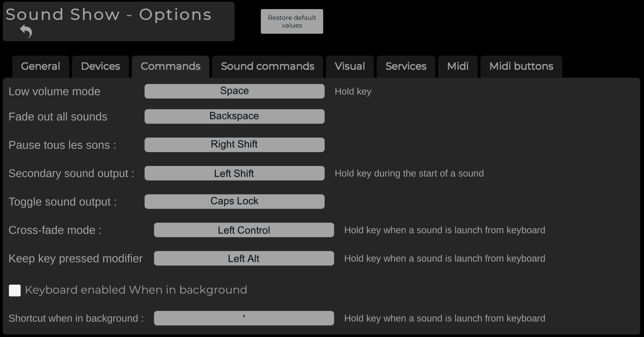The image size is (644, 337).
Task: Change Left Shift secondary output key
Action: click(x=234, y=173)
